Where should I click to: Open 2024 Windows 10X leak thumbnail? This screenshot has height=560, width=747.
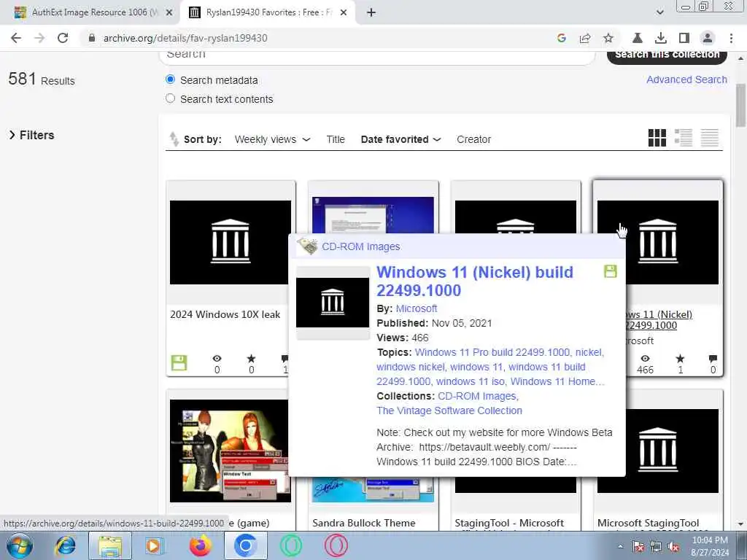click(231, 242)
